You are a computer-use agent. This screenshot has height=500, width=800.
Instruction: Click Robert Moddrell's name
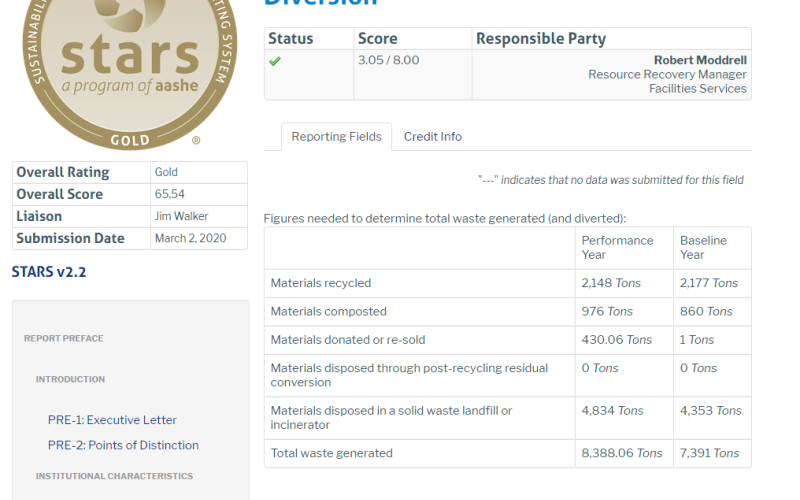tap(700, 61)
